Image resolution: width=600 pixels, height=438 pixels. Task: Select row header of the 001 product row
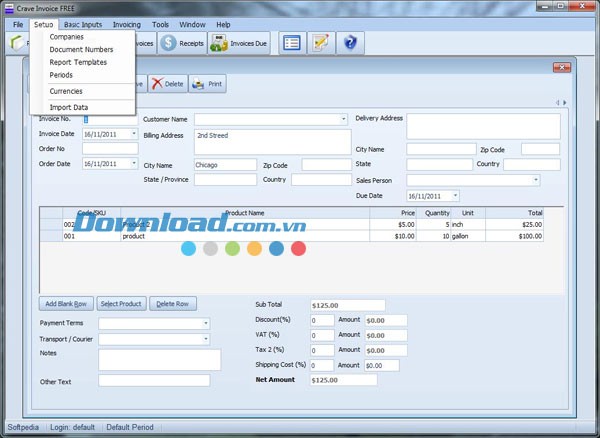coord(51,236)
